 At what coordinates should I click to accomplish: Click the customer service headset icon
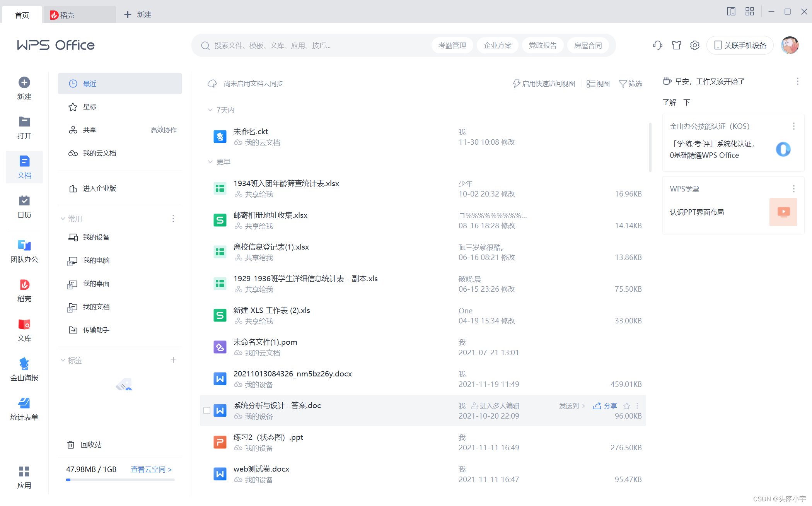(657, 45)
